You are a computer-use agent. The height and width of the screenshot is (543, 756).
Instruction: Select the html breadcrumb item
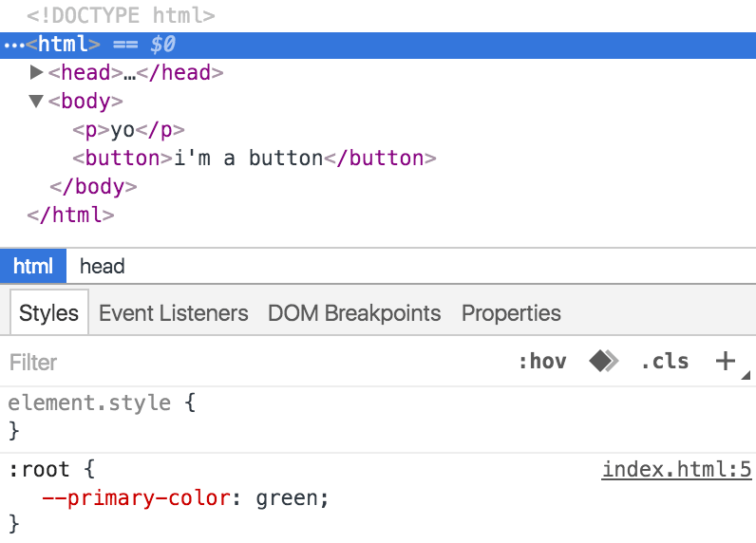[x=33, y=267]
